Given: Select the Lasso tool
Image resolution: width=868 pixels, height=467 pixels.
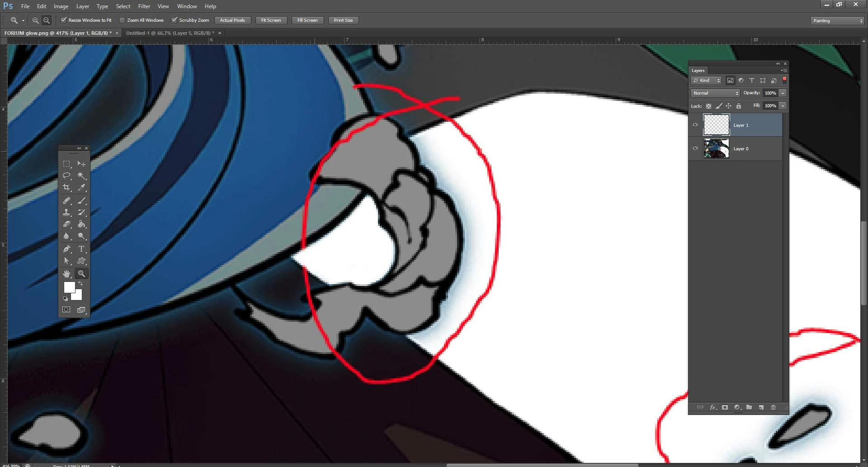Looking at the screenshot, I should click(x=66, y=176).
